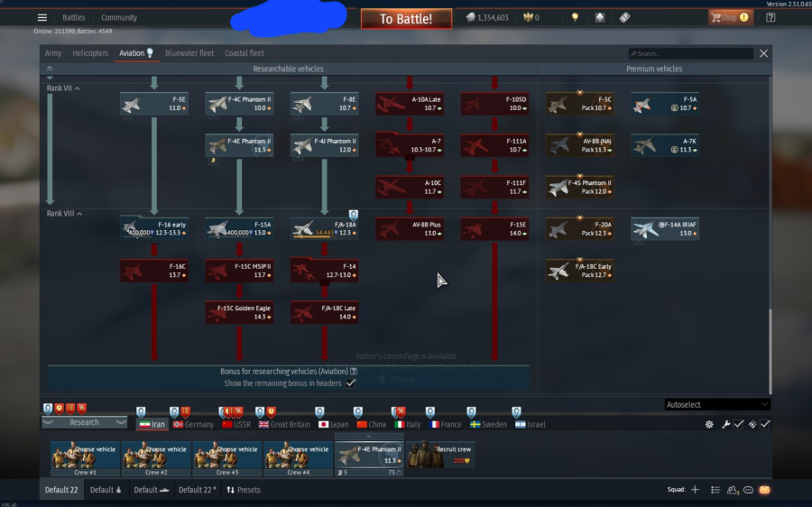This screenshot has width=812, height=507.
Task: Open the chat bubble icon
Action: pyautogui.click(x=748, y=490)
